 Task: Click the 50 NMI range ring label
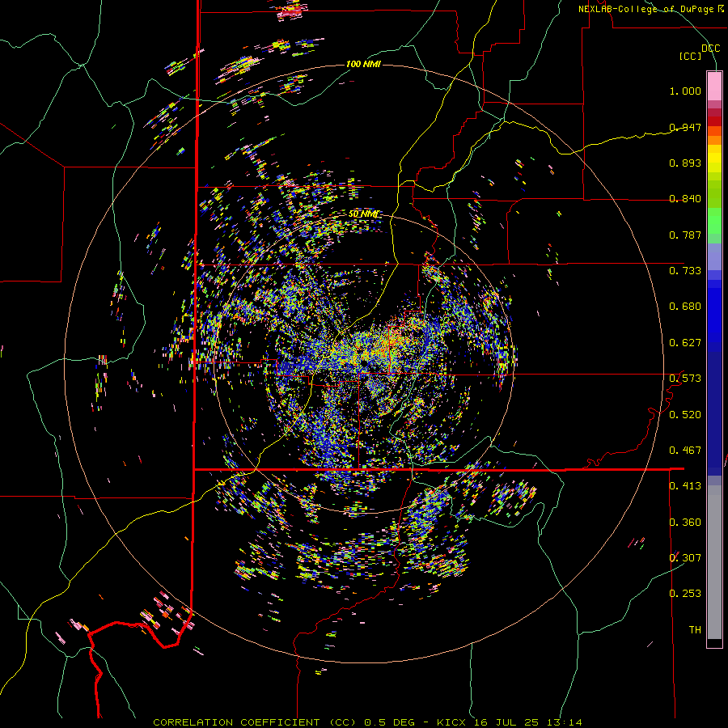(363, 214)
